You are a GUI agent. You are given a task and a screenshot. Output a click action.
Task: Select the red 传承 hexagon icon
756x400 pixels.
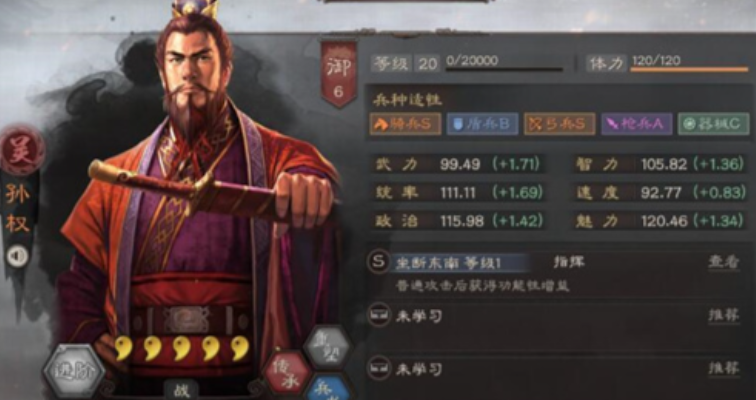point(288,374)
